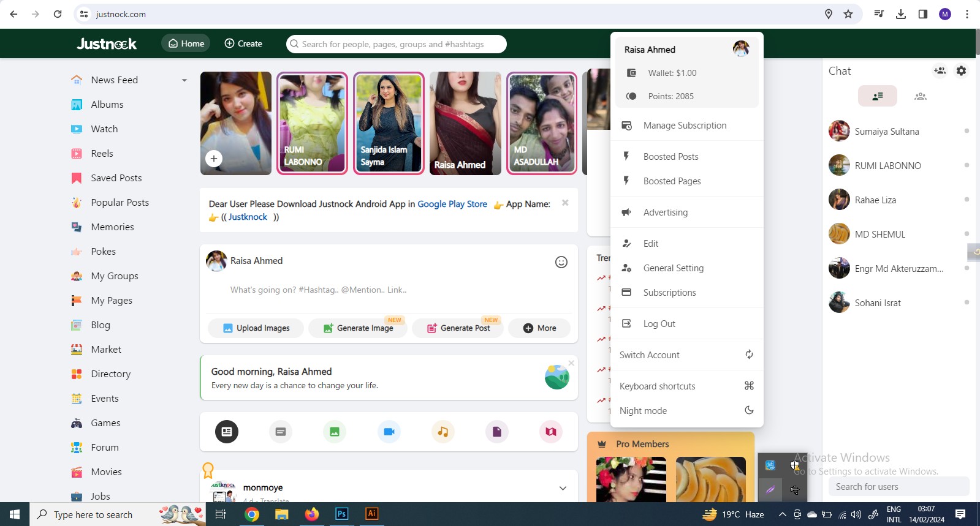Switch to chat groups tab
Viewport: 980px width, 526px height.
pos(920,96)
